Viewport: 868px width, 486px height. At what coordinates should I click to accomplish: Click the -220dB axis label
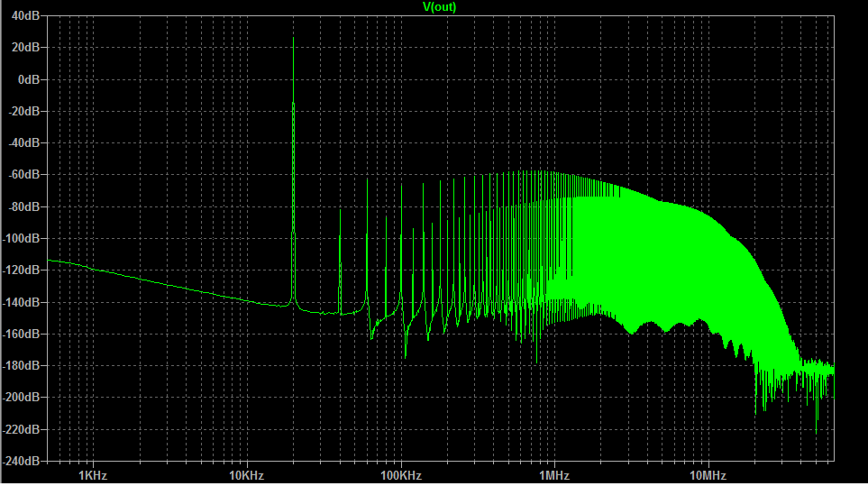[22, 429]
